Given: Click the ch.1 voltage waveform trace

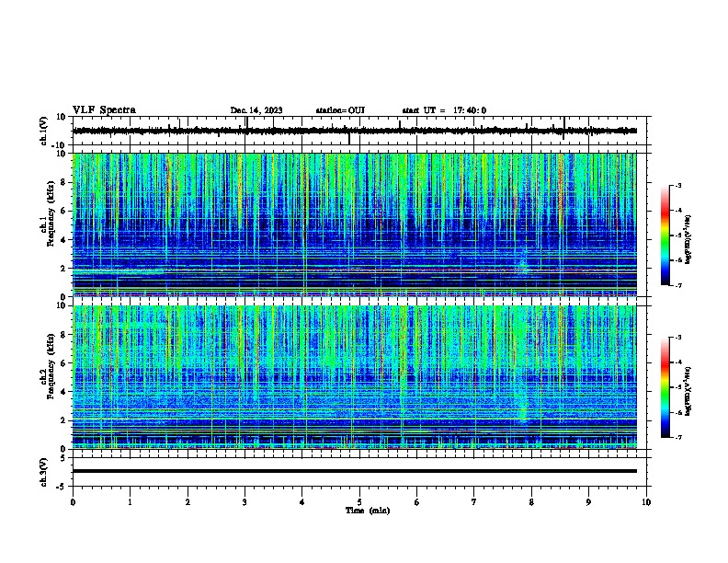Looking at the screenshot, I should point(355,131).
